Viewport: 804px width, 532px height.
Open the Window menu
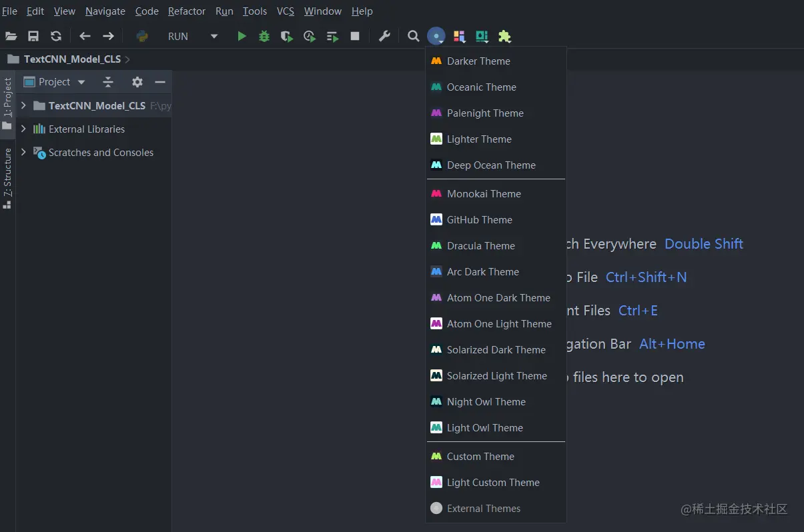coord(323,11)
